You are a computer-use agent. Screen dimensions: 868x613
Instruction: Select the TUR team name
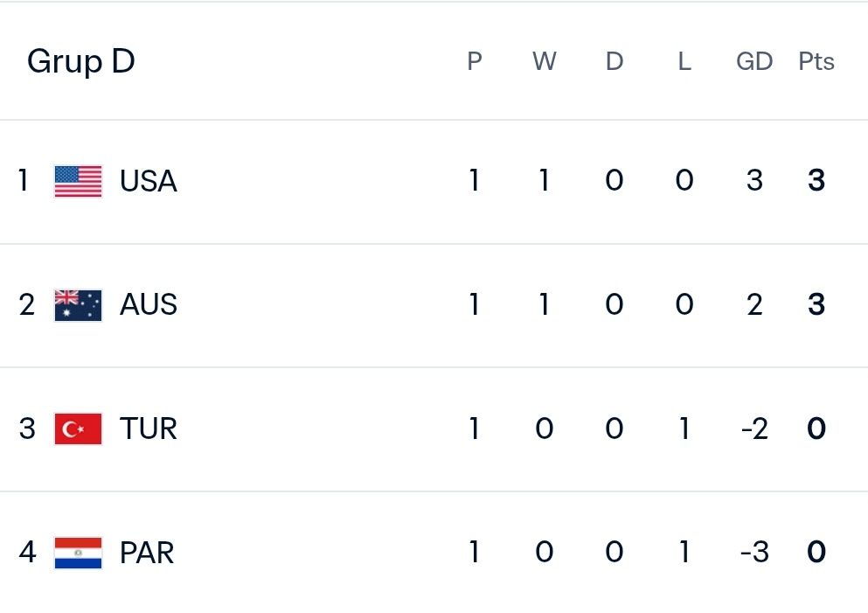pyautogui.click(x=149, y=428)
